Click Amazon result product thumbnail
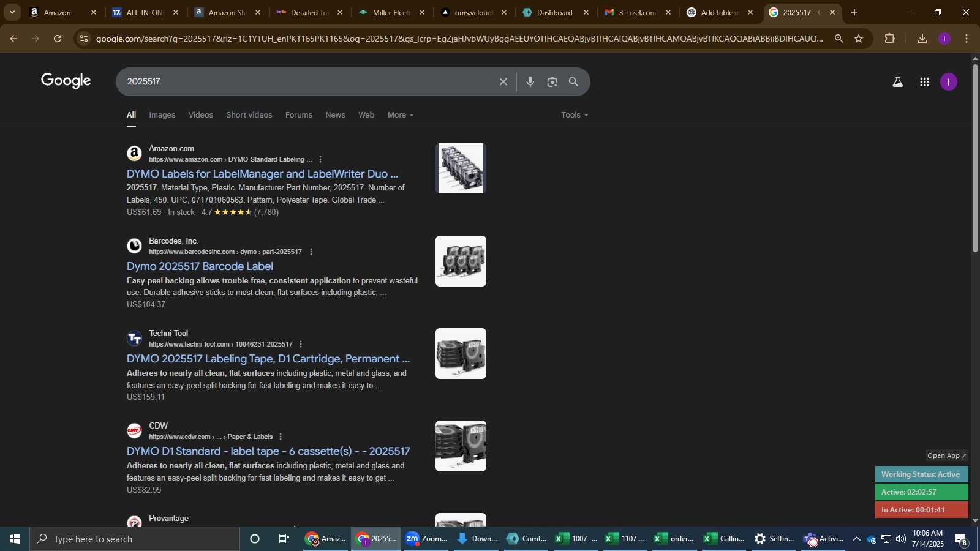This screenshot has width=980, height=551. click(x=461, y=168)
